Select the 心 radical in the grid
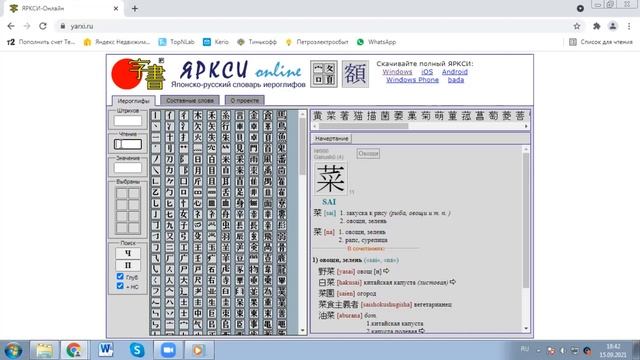The height and width of the screenshot is (360, 640). (x=198, y=204)
